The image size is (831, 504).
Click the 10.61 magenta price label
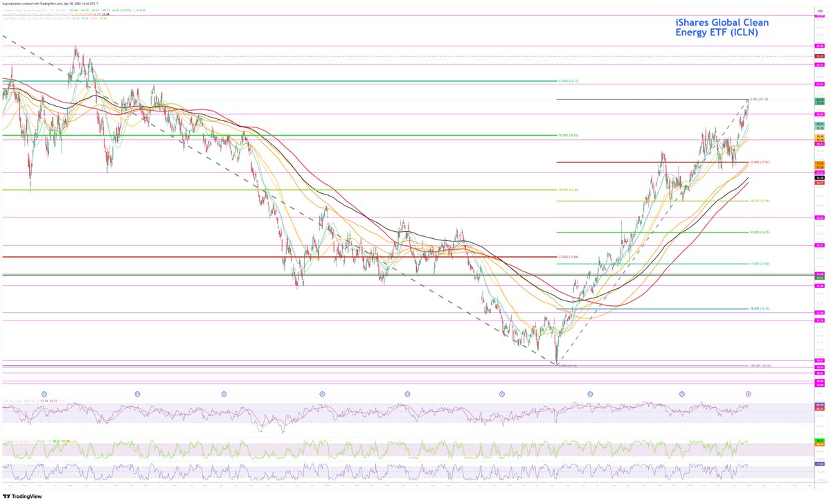pos(819,360)
